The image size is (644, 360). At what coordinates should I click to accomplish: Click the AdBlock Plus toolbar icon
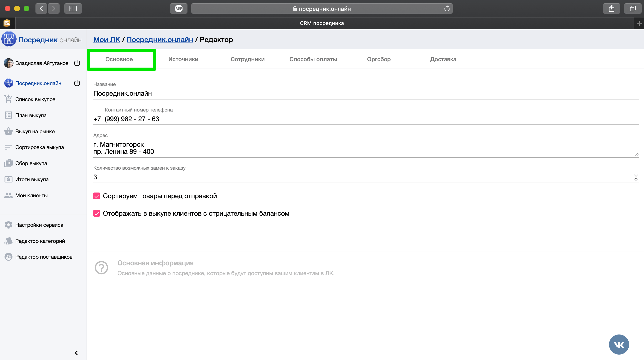point(178,9)
